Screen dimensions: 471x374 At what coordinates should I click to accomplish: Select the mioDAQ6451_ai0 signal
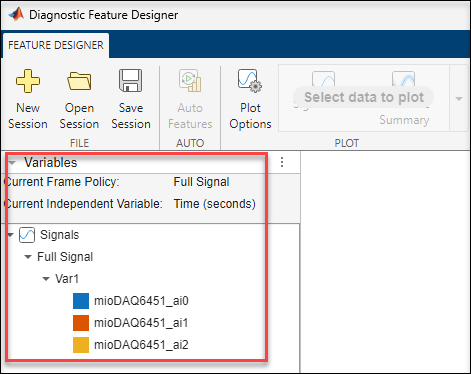141,301
